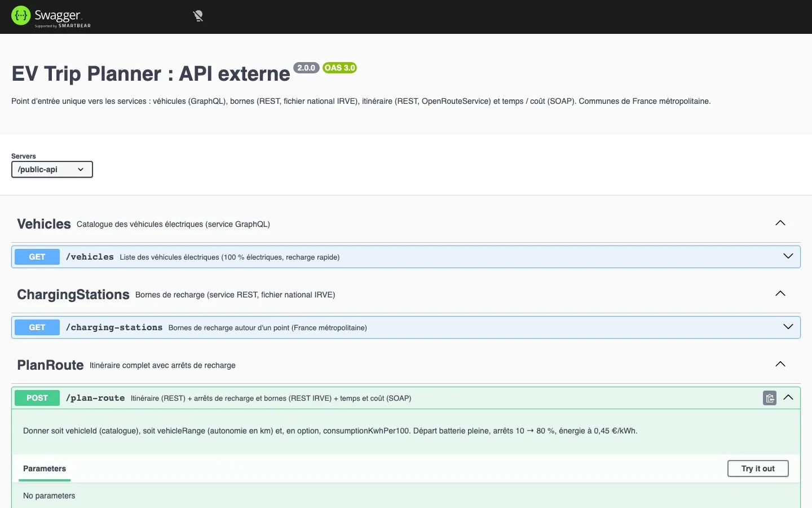
Task: Click the 'No parameters' text
Action: coord(49,496)
